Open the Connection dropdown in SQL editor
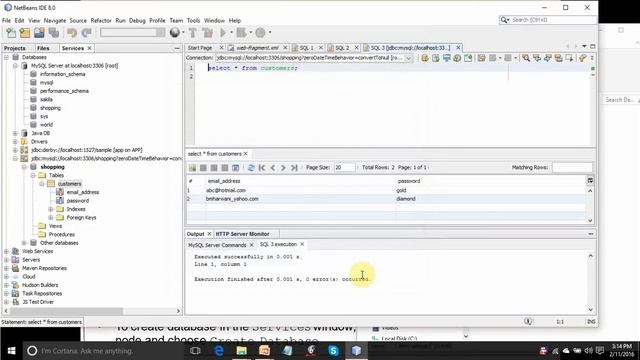Viewport: 640px width, 360px height. tap(409, 58)
